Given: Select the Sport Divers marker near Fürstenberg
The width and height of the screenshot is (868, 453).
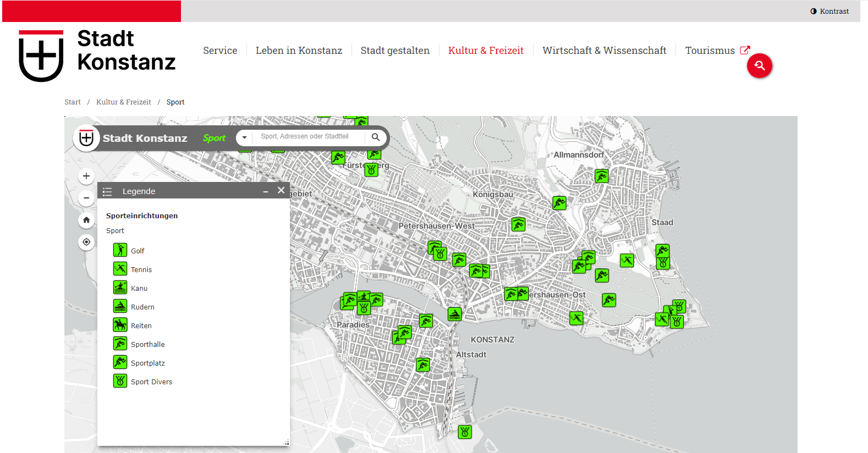Looking at the screenshot, I should coord(371,170).
